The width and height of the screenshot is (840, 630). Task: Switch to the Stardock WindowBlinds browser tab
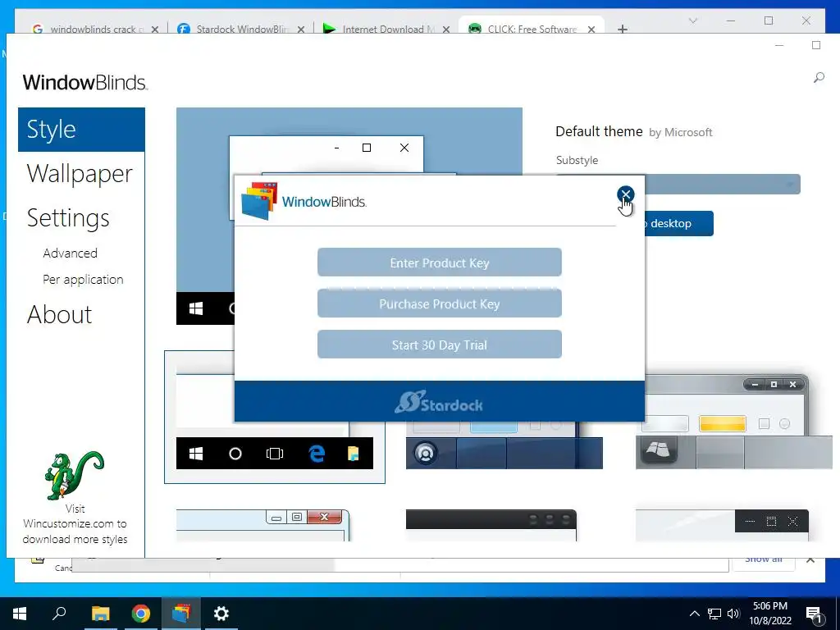[x=240, y=29]
